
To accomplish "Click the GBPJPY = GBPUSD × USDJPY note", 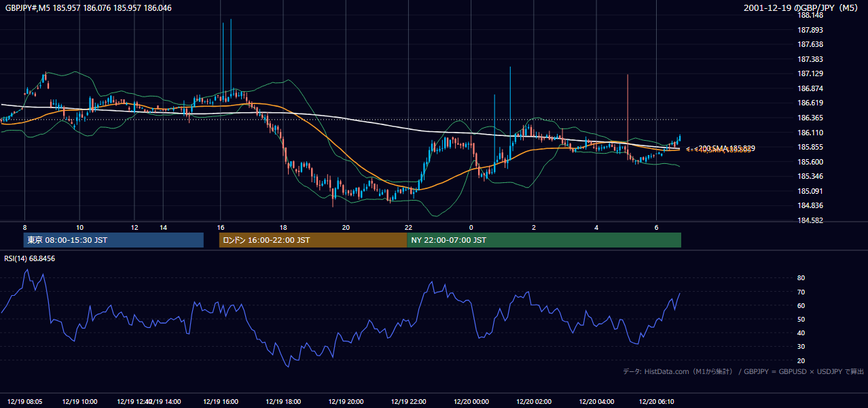I will tap(804, 371).
